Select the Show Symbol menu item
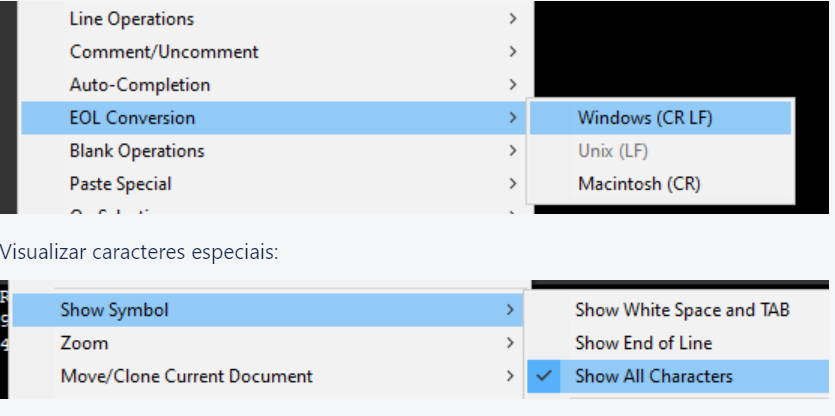Screen dimensions: 835x416 (114, 310)
